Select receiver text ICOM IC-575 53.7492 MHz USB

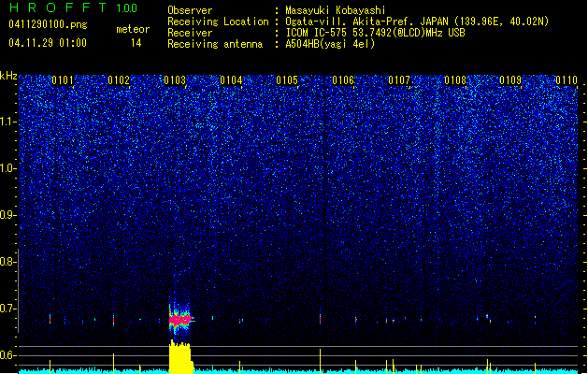tap(375, 33)
